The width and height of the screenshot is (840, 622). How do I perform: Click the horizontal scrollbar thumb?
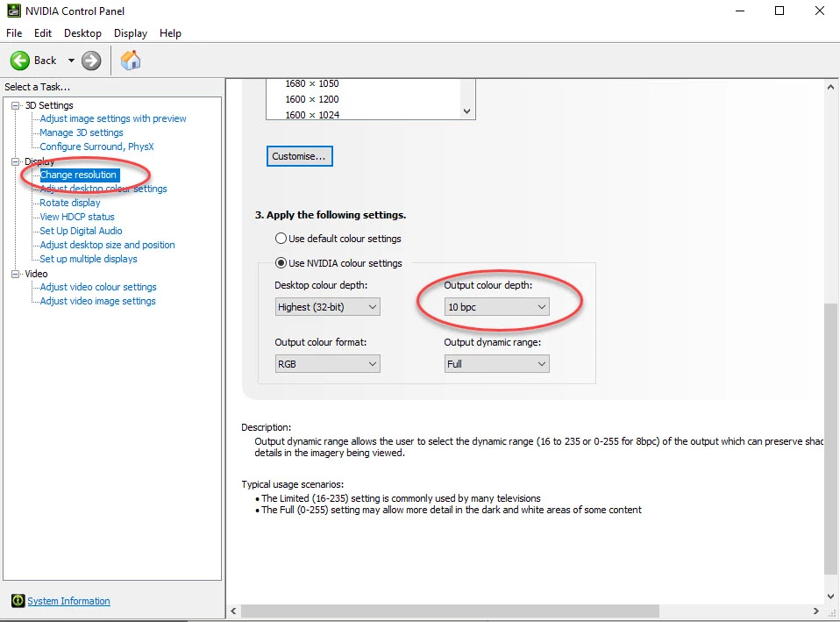tap(450, 611)
